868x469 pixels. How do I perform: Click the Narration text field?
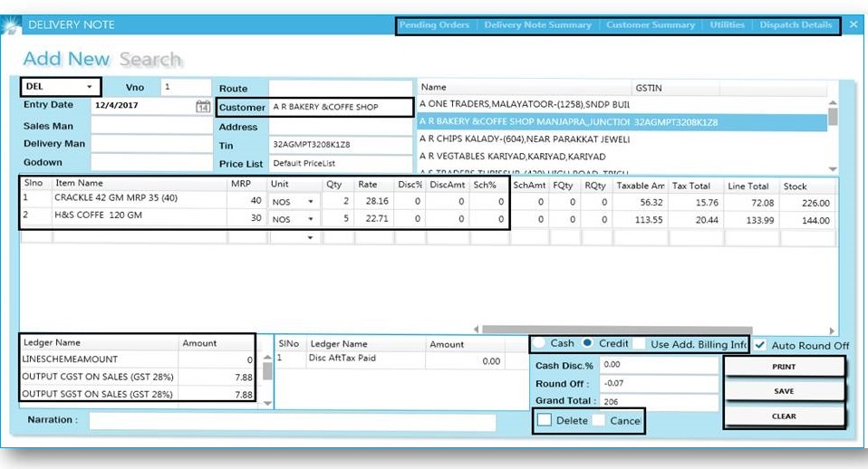293,422
